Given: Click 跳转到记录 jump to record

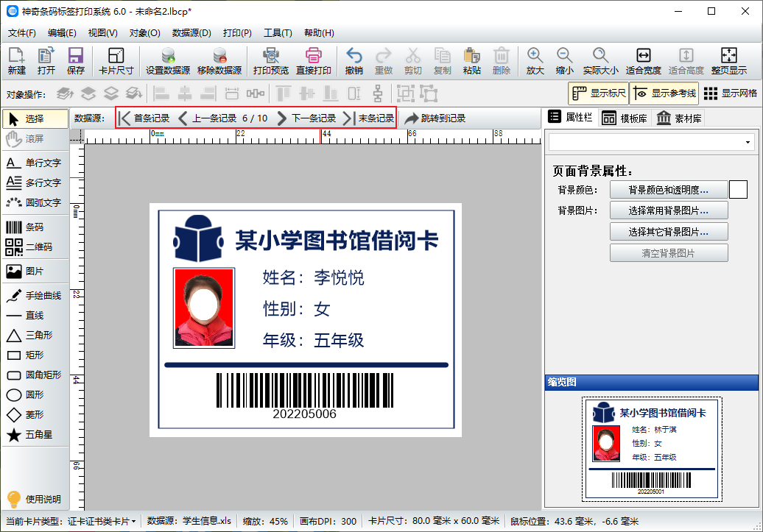Looking at the screenshot, I should coord(435,118).
